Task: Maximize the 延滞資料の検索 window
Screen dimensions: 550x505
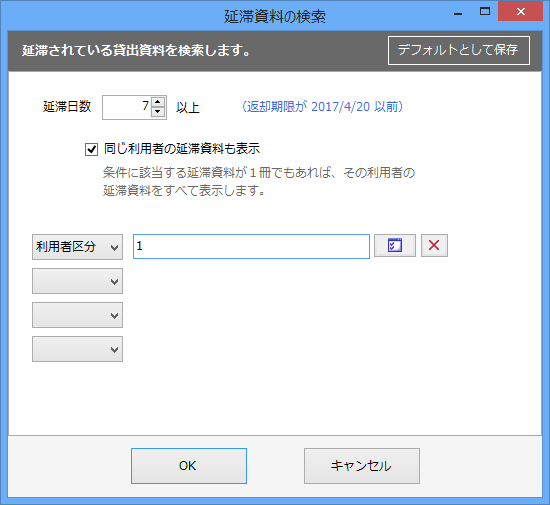Action: pos(485,12)
